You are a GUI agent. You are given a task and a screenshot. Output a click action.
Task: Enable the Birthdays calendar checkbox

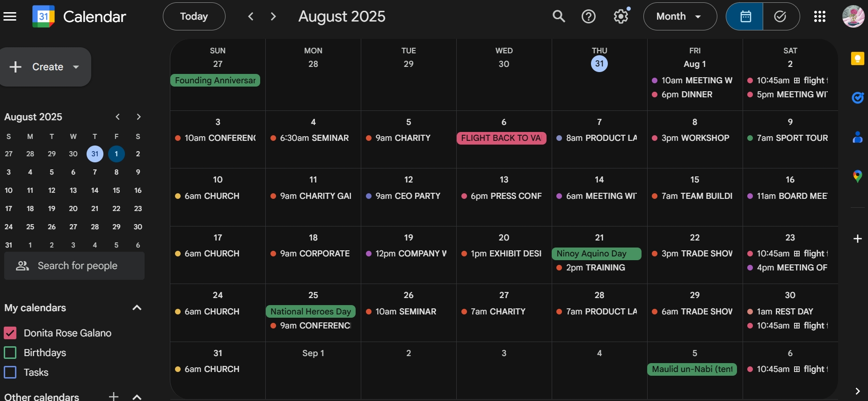tap(10, 353)
